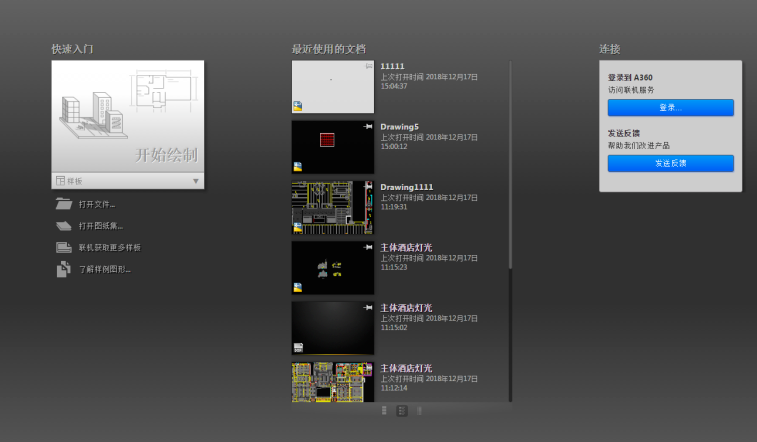Click the 开始绘制 start drawing tile
757x442 pixels.
(x=127, y=116)
